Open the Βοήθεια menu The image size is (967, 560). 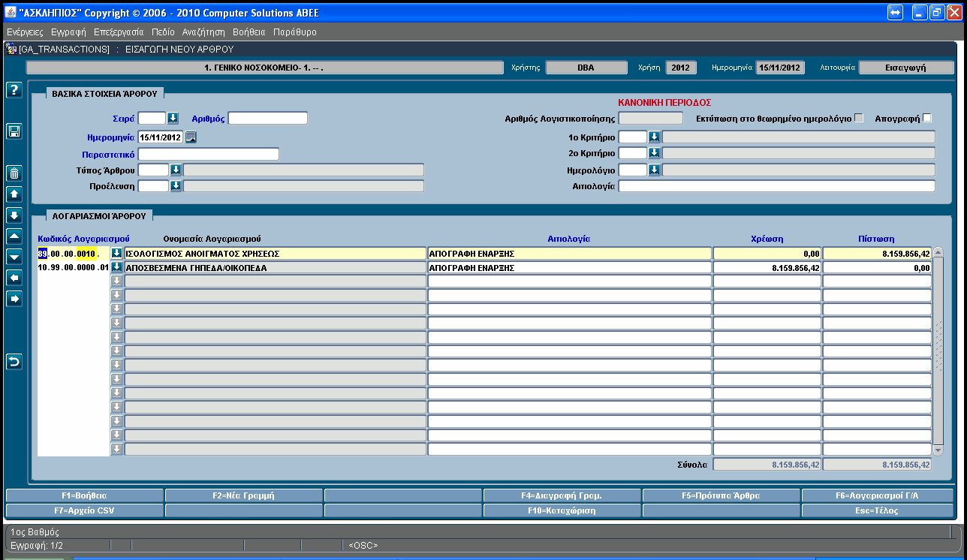point(249,32)
